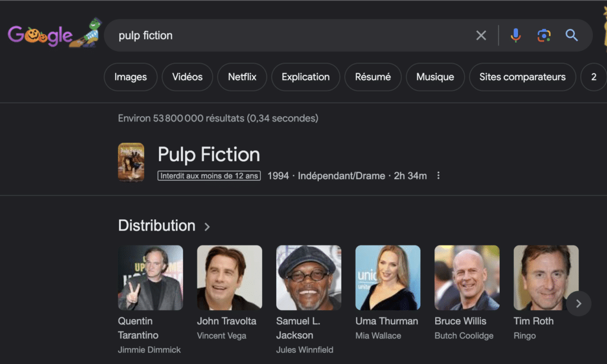Open Bruce Willis's cast photo
The image size is (607, 364).
(x=467, y=277)
